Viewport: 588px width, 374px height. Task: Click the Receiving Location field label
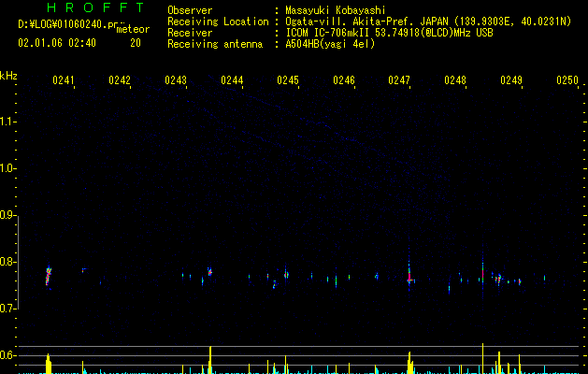tap(218, 22)
